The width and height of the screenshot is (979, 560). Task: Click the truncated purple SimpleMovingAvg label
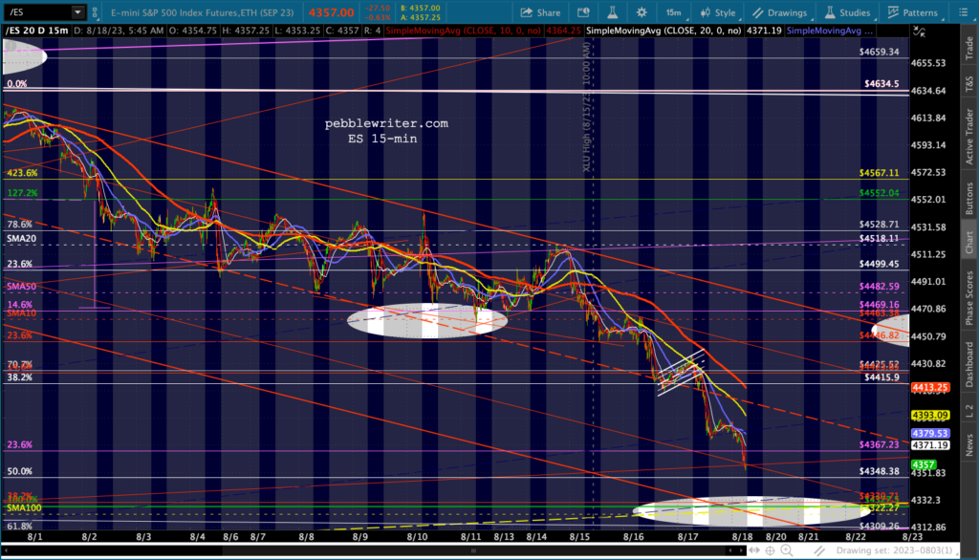[830, 30]
